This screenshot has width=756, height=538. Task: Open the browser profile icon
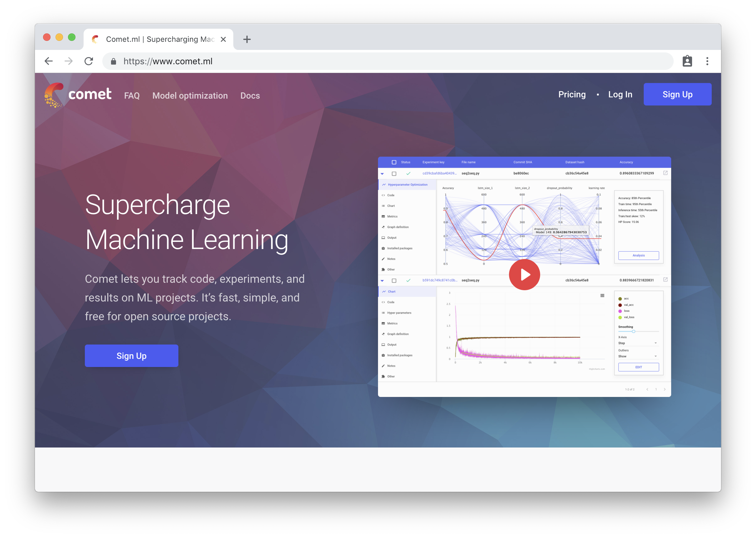687,61
